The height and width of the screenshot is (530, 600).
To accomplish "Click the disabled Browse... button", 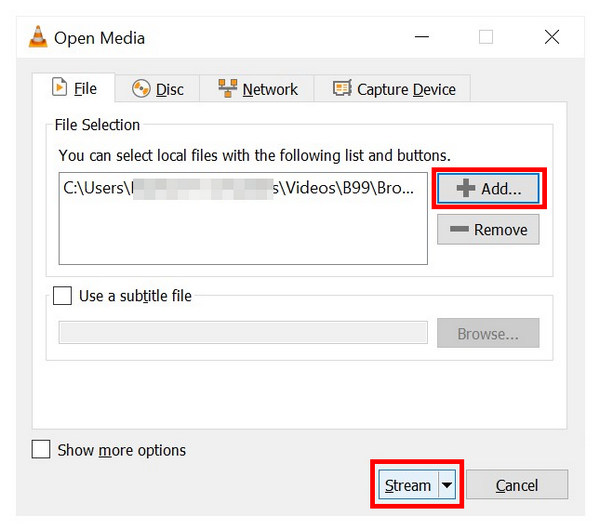I will point(488,333).
